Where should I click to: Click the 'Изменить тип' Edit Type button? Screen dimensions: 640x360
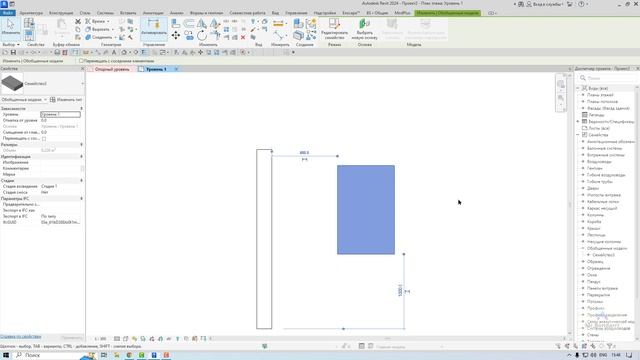click(66, 100)
